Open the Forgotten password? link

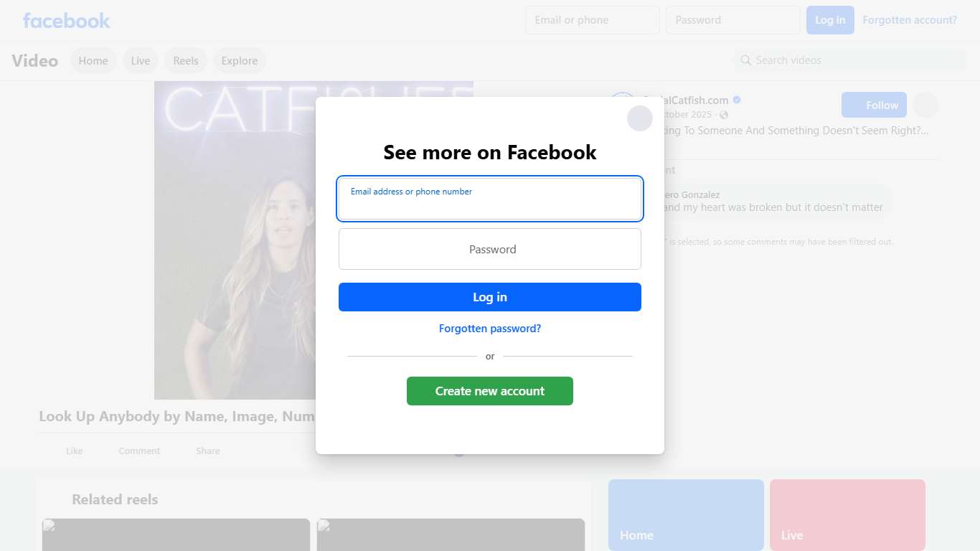click(490, 329)
